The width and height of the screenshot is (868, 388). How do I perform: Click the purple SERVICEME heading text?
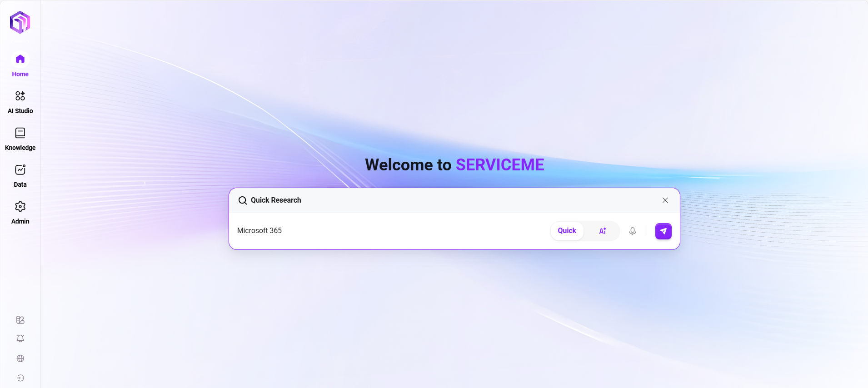point(499,165)
